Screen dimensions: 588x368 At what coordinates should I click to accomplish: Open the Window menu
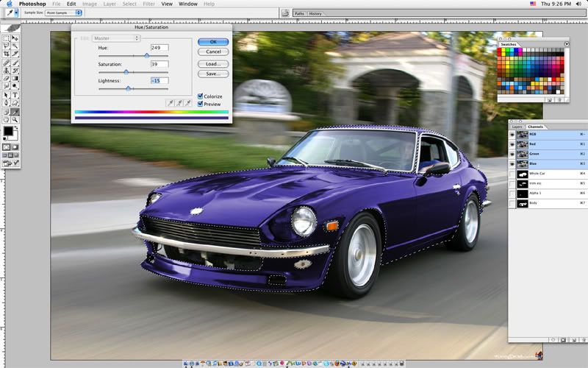[x=188, y=4]
